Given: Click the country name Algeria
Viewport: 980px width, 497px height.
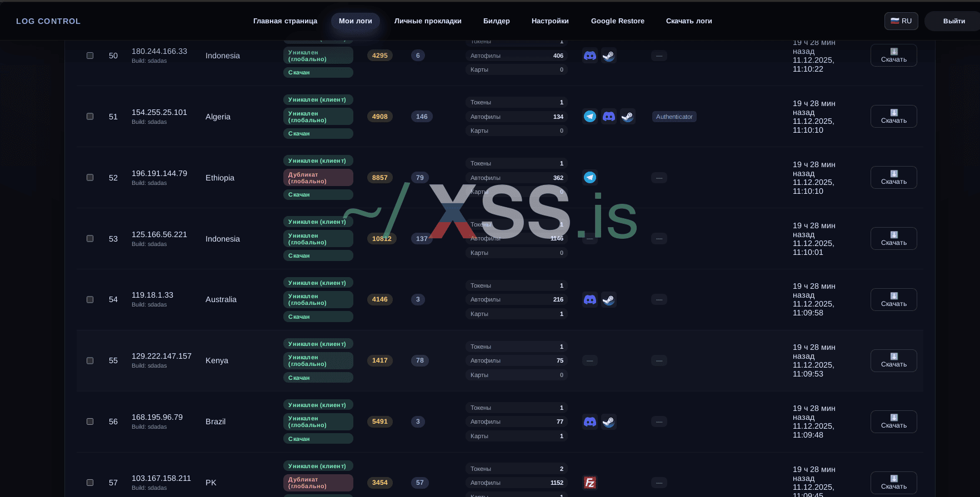Looking at the screenshot, I should click(x=218, y=117).
